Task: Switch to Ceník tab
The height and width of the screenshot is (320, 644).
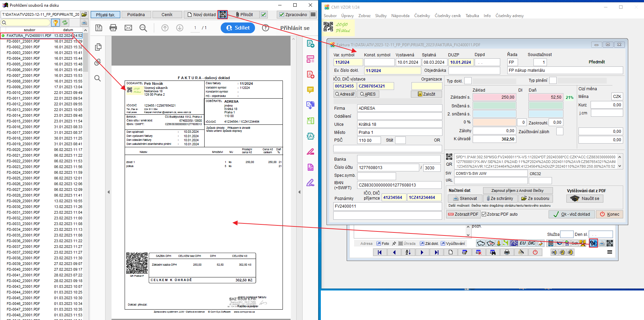Action: pos(167,14)
